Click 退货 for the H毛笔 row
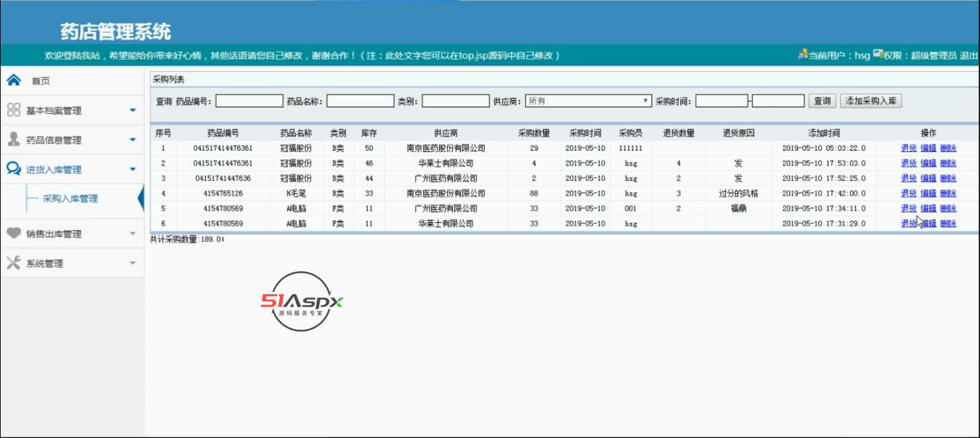 [909, 193]
